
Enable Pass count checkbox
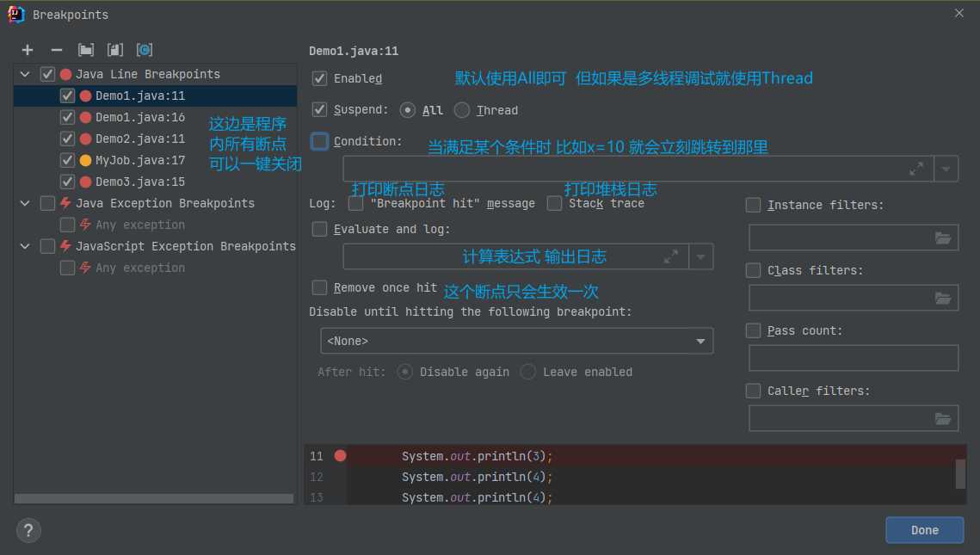(x=753, y=330)
